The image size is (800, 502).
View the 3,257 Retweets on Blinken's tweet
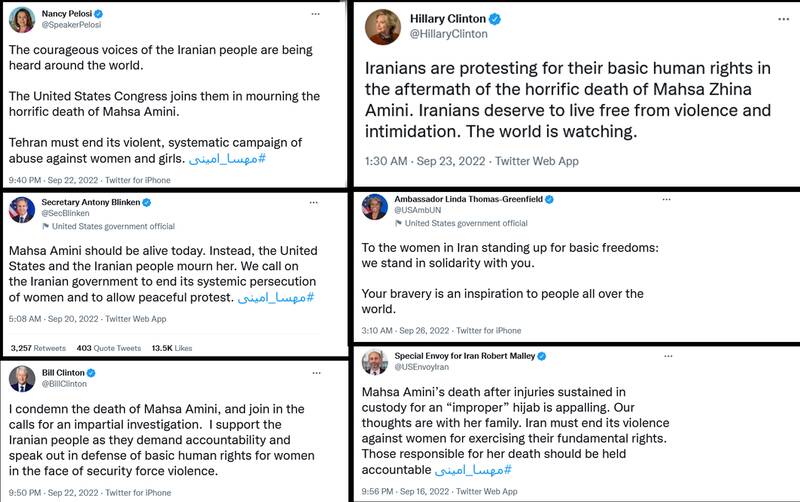35,348
